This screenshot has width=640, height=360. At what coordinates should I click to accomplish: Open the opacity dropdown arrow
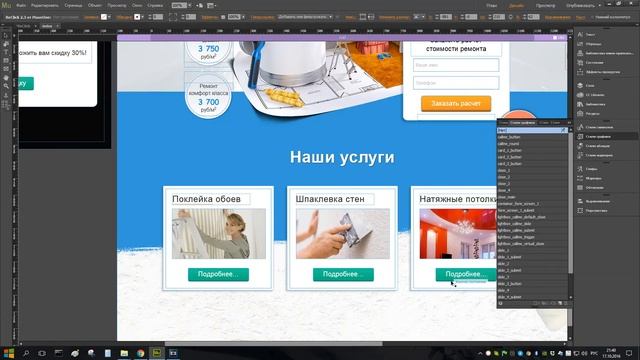(243, 17)
